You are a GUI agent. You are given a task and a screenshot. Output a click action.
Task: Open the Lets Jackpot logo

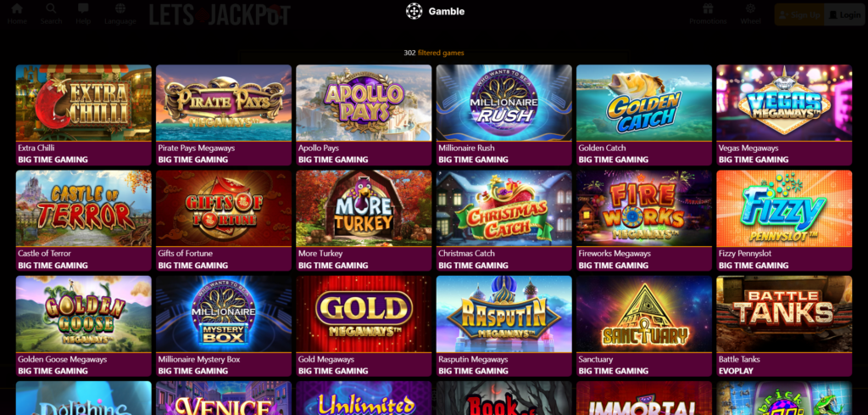coord(220,15)
